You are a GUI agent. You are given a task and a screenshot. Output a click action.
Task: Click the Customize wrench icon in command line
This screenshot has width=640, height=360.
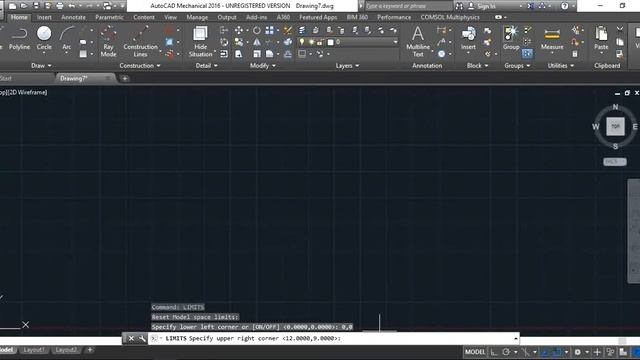coord(142,338)
